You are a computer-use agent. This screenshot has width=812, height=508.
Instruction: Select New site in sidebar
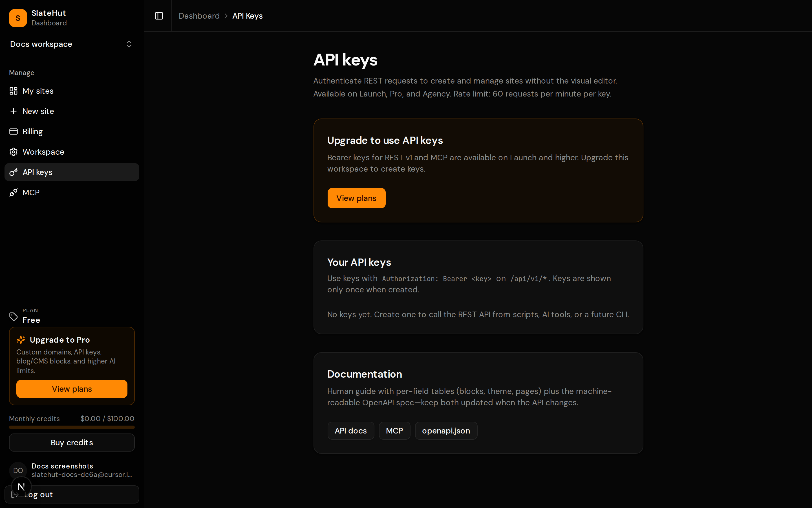[x=72, y=111]
